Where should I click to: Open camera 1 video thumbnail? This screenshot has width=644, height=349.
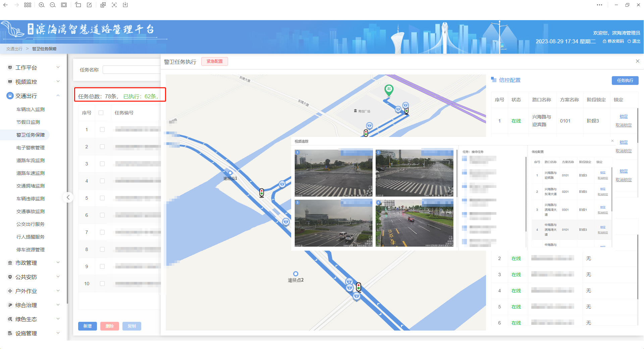[334, 173]
